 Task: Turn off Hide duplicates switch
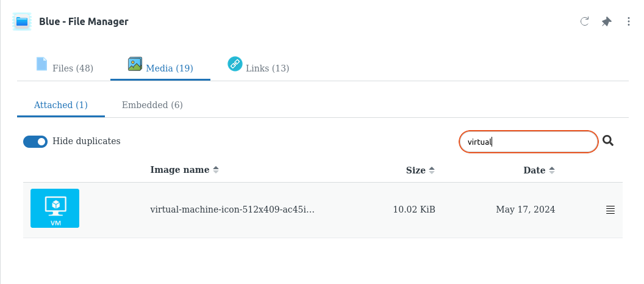(x=35, y=142)
